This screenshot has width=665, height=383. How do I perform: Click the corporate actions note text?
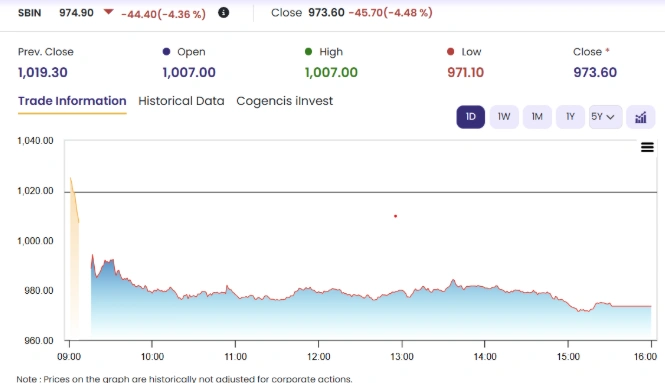pos(184,379)
